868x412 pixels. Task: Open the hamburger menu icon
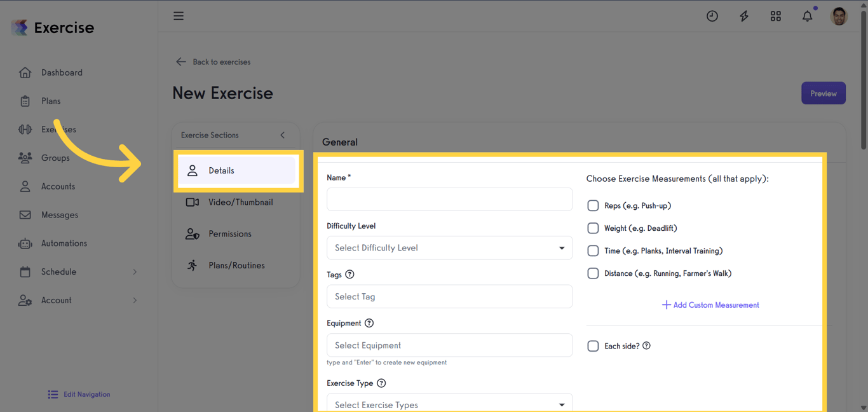[179, 16]
